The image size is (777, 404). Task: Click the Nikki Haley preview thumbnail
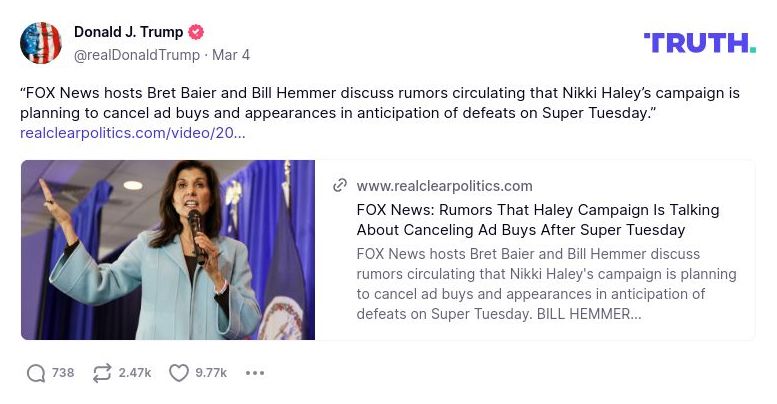168,250
